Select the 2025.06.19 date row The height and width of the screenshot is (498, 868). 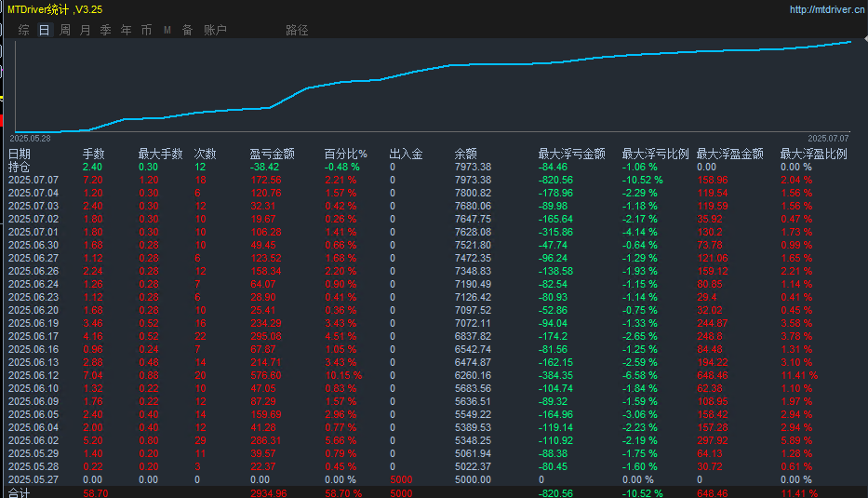click(x=33, y=323)
